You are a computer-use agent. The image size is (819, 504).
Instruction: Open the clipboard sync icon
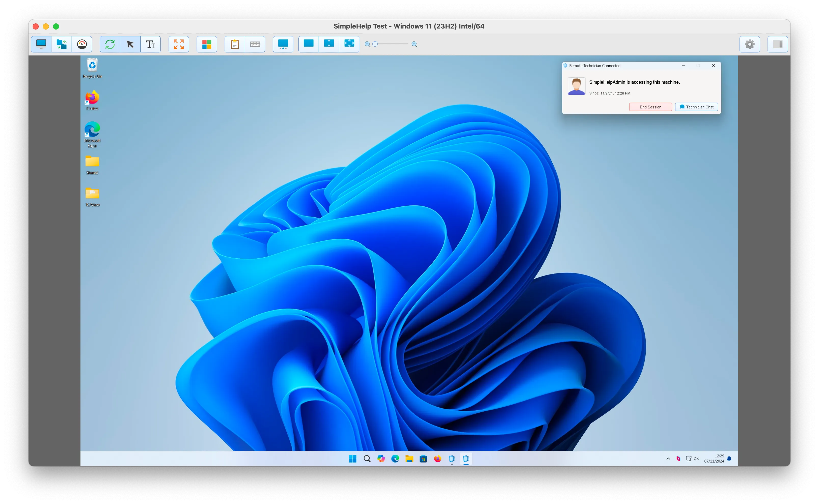click(x=235, y=44)
